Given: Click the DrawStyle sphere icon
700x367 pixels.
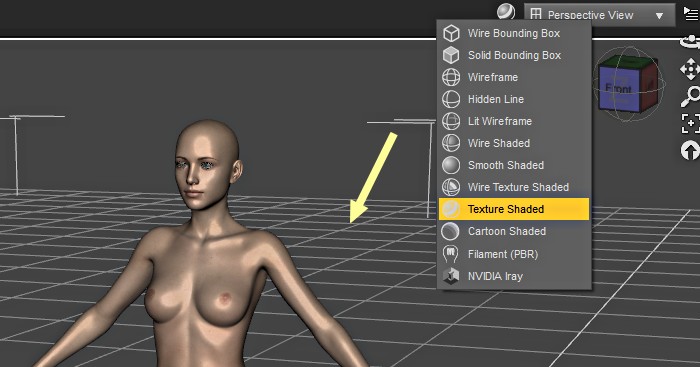Looking at the screenshot, I should 506,12.
